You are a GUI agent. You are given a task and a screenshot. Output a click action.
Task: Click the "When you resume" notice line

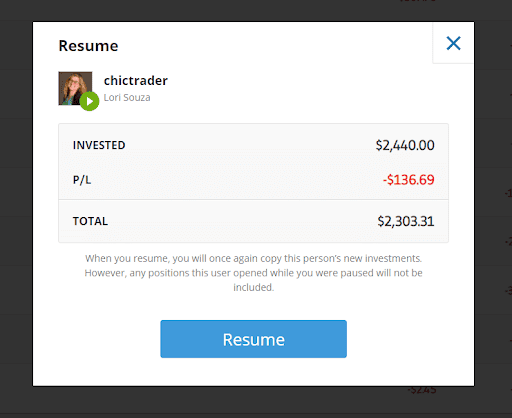pos(253,258)
